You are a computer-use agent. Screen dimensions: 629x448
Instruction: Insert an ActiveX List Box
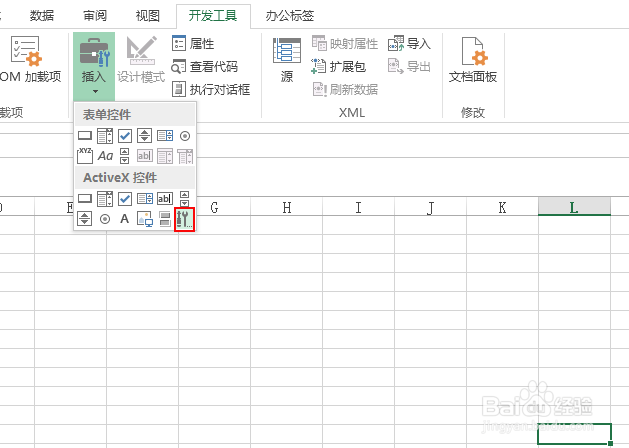145,199
